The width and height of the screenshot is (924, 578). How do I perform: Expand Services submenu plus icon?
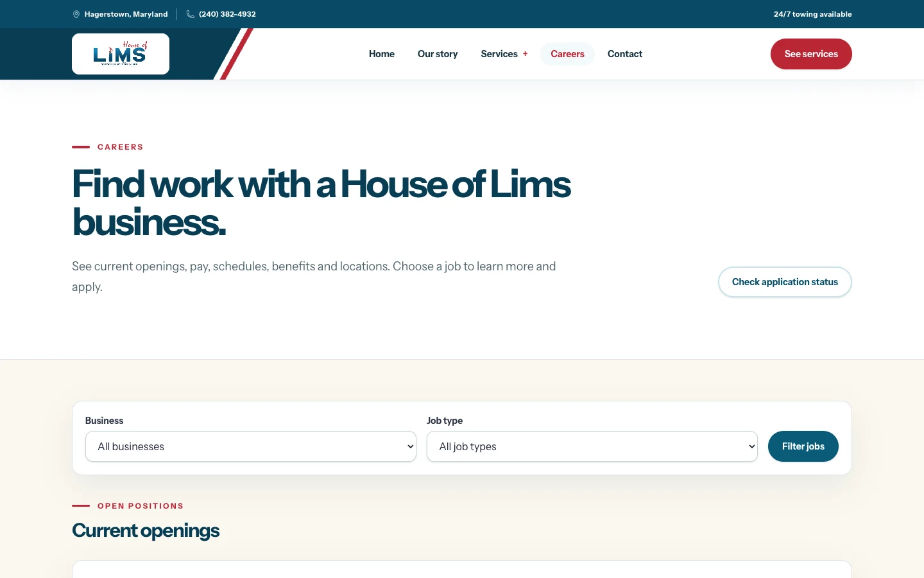click(525, 54)
